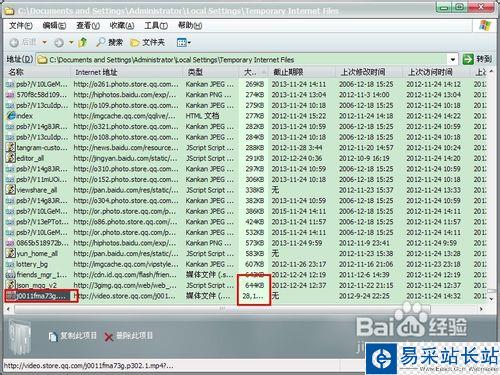Click the red X delete item icon

109,337
